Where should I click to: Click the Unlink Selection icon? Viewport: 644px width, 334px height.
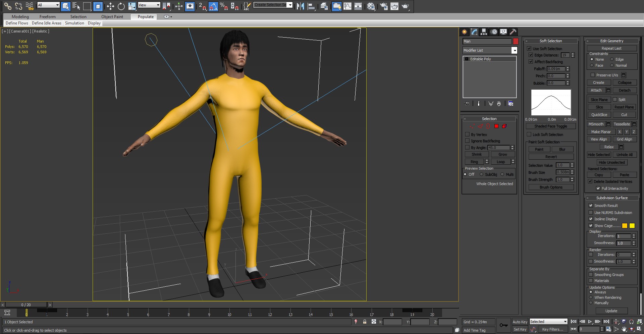tap(18, 6)
